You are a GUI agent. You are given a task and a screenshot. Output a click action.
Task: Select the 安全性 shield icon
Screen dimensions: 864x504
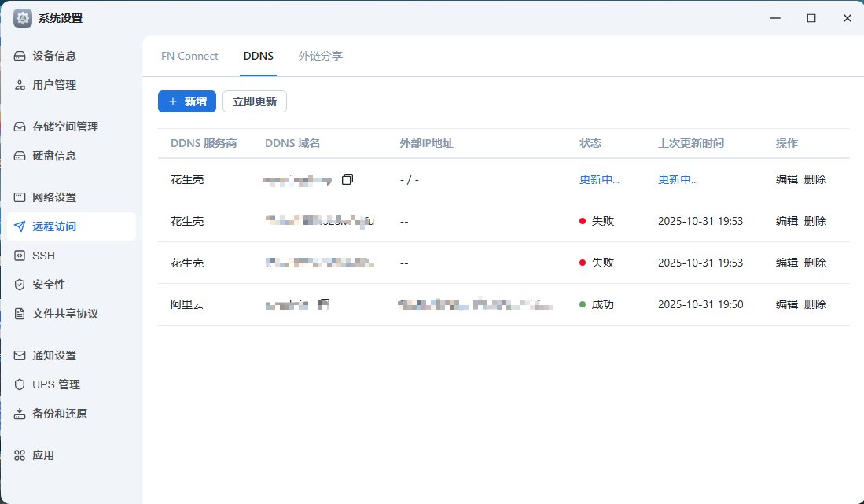pos(20,285)
